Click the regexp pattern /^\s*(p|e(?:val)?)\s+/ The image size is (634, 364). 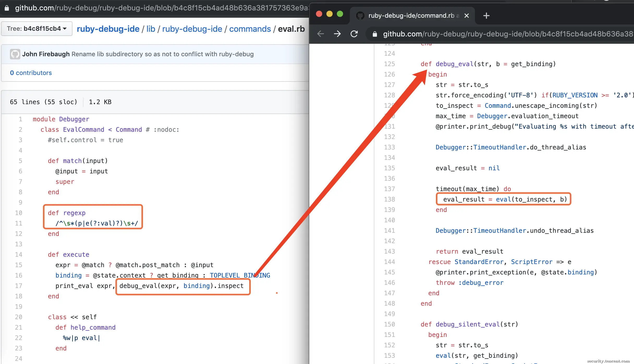(97, 223)
